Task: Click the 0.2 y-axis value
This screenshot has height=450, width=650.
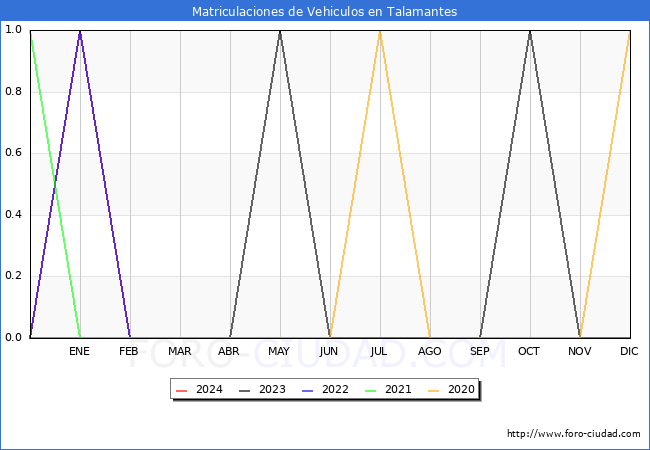Action: (x=13, y=276)
